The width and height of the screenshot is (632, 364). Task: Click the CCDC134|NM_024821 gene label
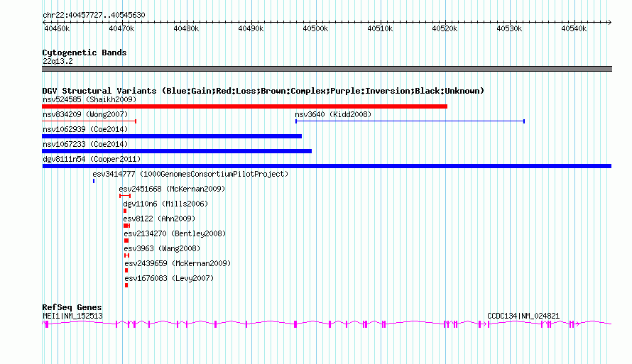pyautogui.click(x=523, y=316)
